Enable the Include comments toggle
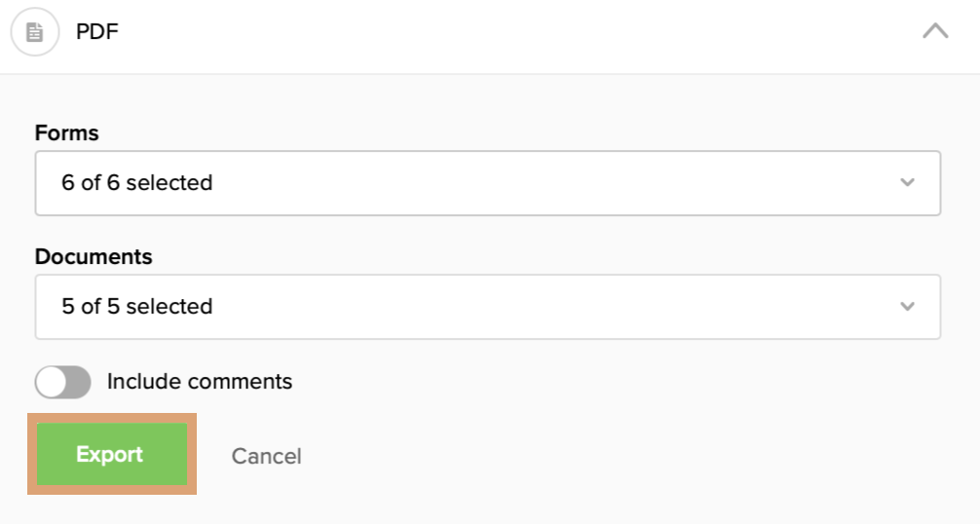This screenshot has height=524, width=980. tap(62, 382)
